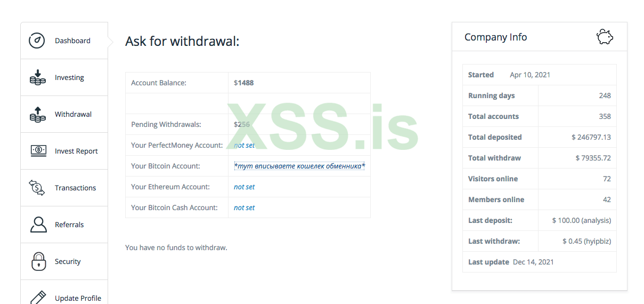The width and height of the screenshot is (644, 304).
Task: Click the Security padlock icon
Action: [38, 261]
